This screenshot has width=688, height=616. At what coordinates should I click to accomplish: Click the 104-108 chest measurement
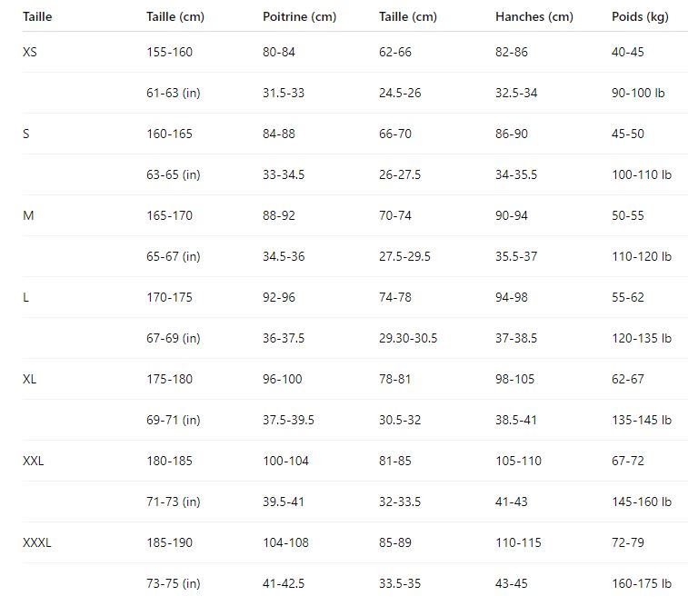pos(285,542)
